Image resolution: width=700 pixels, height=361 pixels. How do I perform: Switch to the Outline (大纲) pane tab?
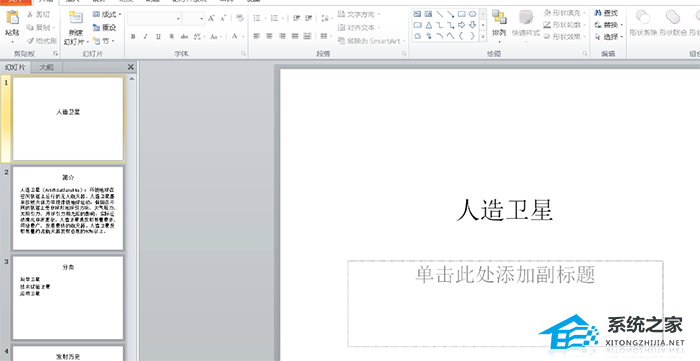point(46,67)
